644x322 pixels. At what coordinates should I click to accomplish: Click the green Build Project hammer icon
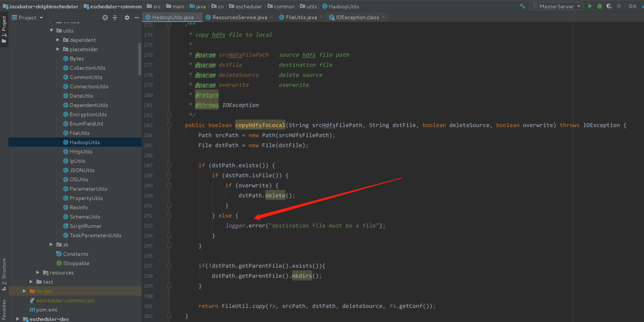click(x=522, y=6)
